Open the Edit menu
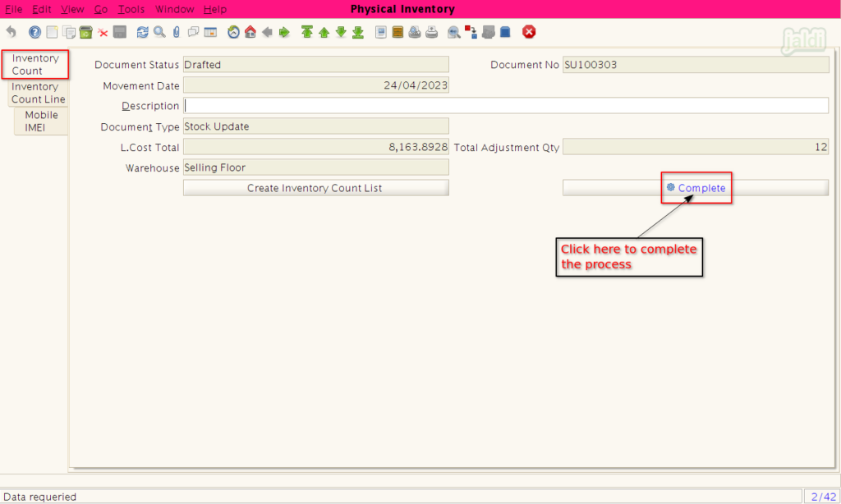Screen dimensions: 841x504 coord(42,9)
